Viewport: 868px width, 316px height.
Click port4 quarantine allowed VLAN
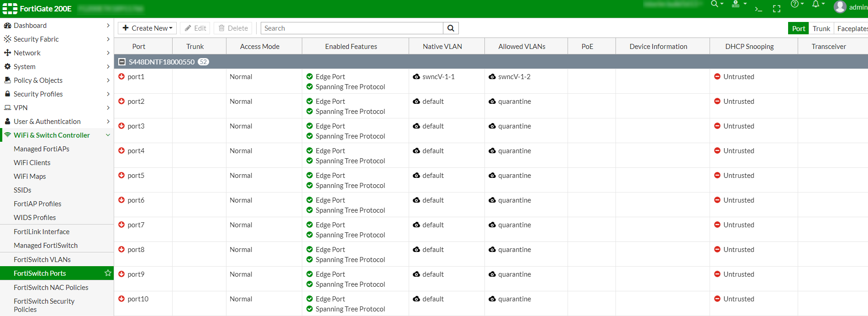[515, 151]
